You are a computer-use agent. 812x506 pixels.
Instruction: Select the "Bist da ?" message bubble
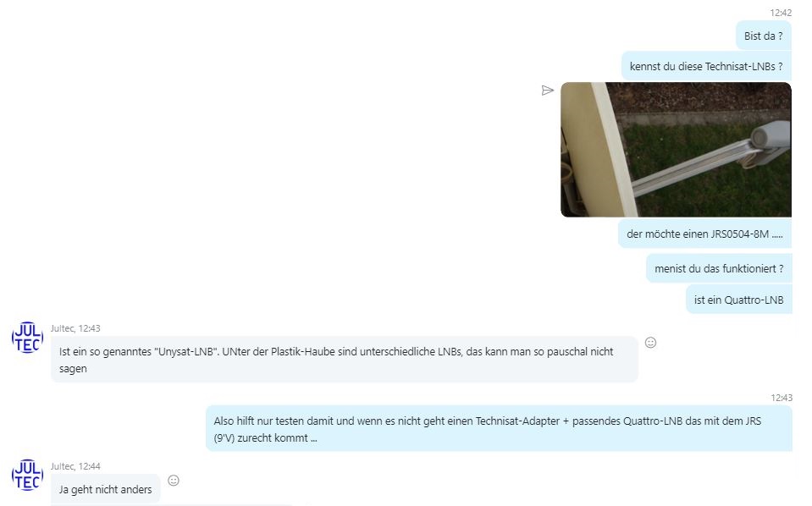click(x=764, y=36)
